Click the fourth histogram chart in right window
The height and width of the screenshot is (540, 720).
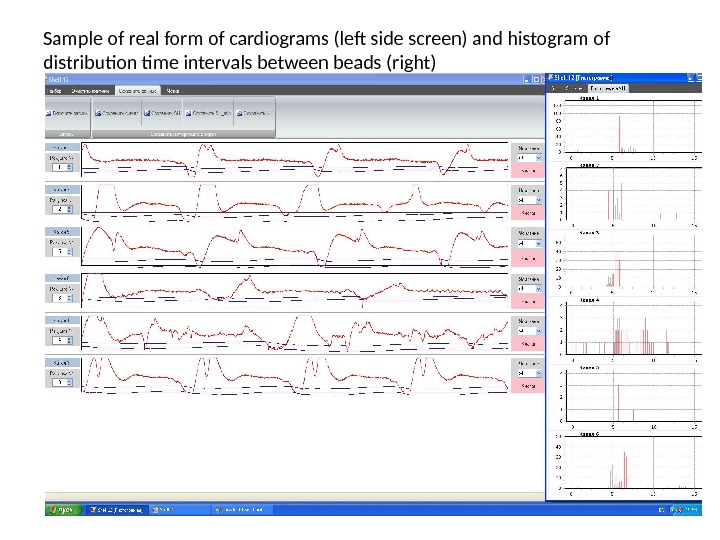tap(634, 329)
